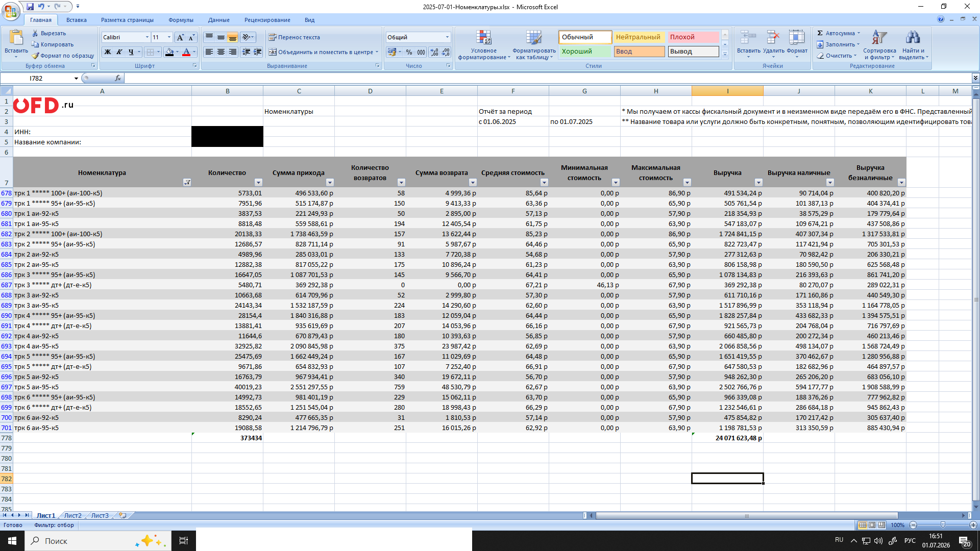Open Формат cells menu

[x=797, y=44]
